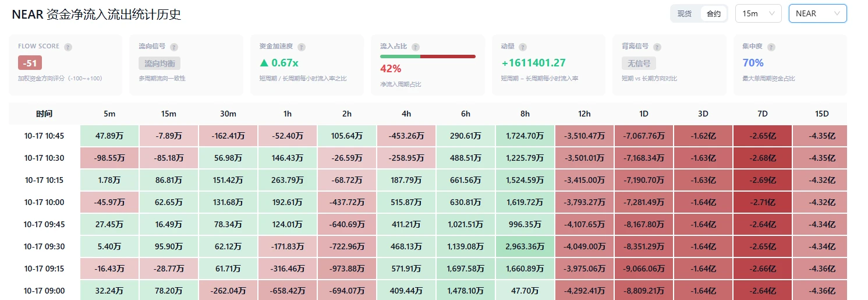868x300 pixels.
Task: Select the 10-17 10:15 time row label
Action: (44, 180)
